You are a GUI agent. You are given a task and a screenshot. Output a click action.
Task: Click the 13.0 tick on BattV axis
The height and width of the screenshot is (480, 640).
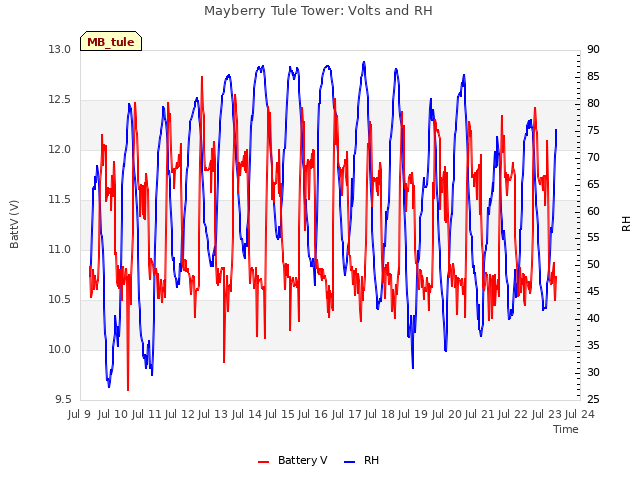(x=60, y=49)
